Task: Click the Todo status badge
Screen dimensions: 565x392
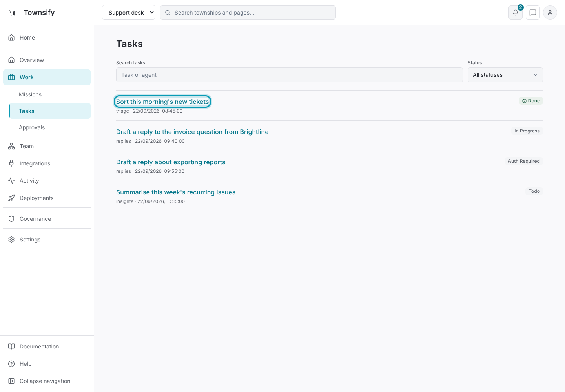Action: tap(534, 191)
